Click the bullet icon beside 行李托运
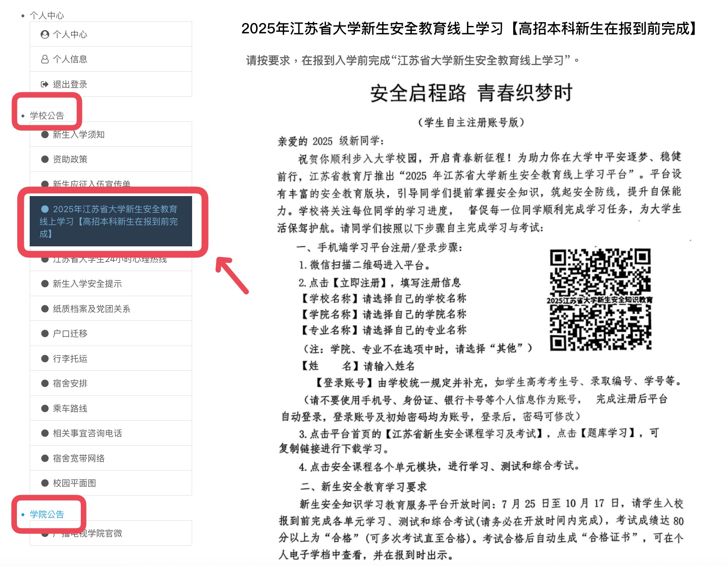The image size is (728, 566). (45, 358)
